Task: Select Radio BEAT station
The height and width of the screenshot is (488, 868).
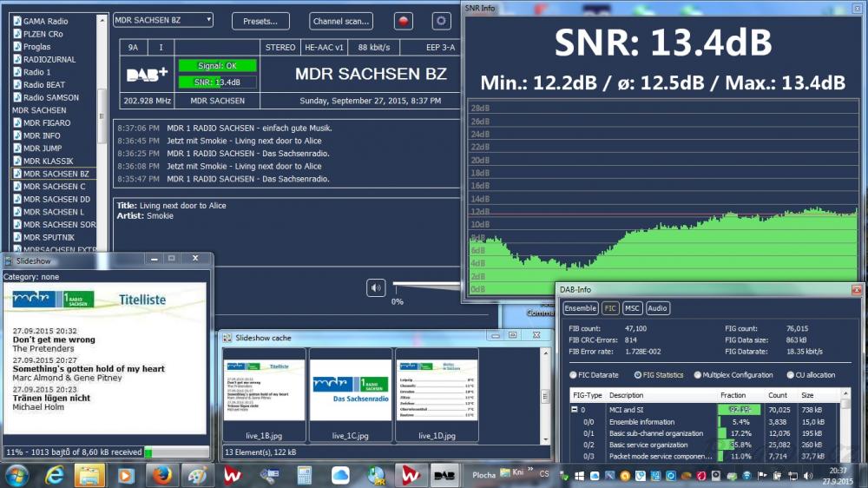Action: tap(43, 85)
